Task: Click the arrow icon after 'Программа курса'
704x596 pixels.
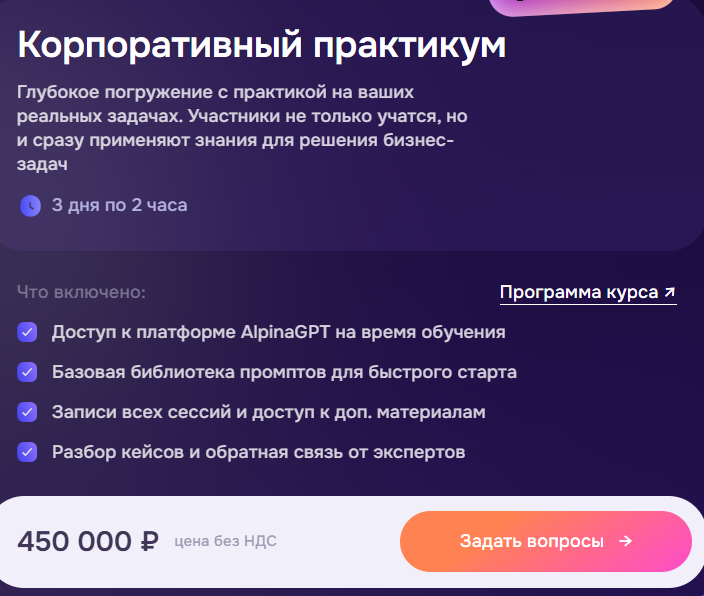Action: pos(669,293)
